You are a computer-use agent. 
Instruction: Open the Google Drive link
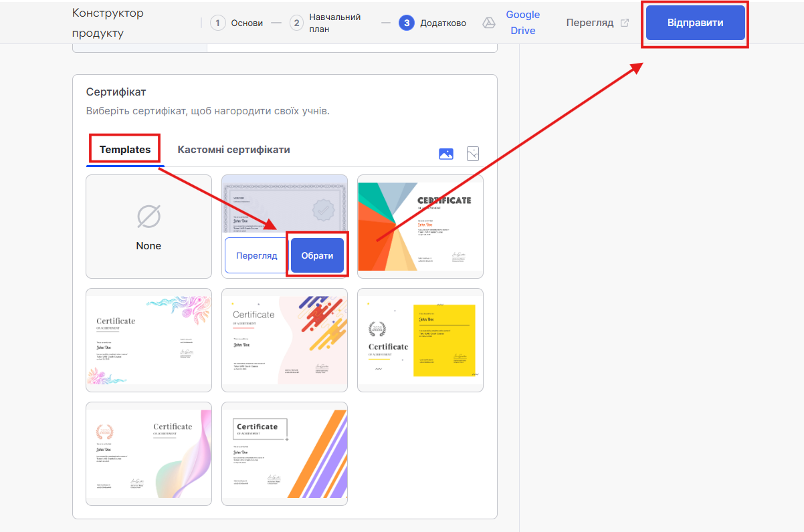pos(522,23)
